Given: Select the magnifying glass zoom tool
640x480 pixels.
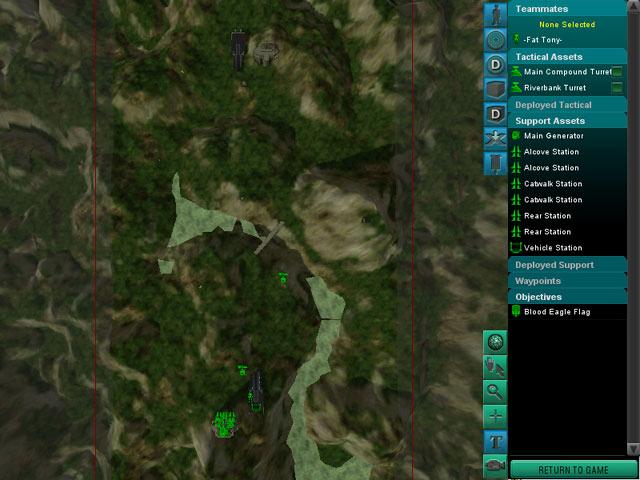Looking at the screenshot, I should pos(495,392).
